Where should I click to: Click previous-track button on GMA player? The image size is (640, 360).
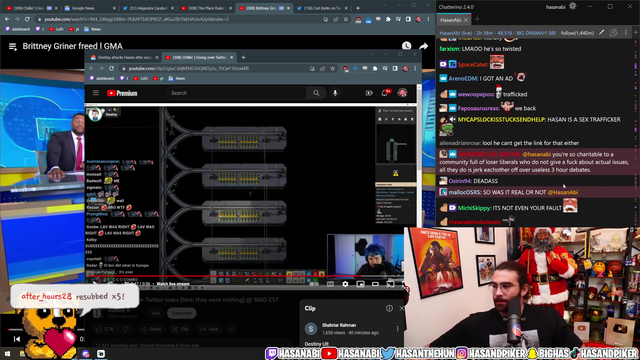click(x=16, y=339)
